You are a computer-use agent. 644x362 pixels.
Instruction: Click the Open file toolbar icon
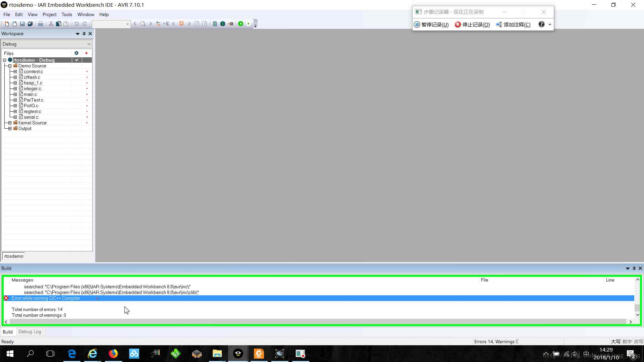tap(14, 24)
